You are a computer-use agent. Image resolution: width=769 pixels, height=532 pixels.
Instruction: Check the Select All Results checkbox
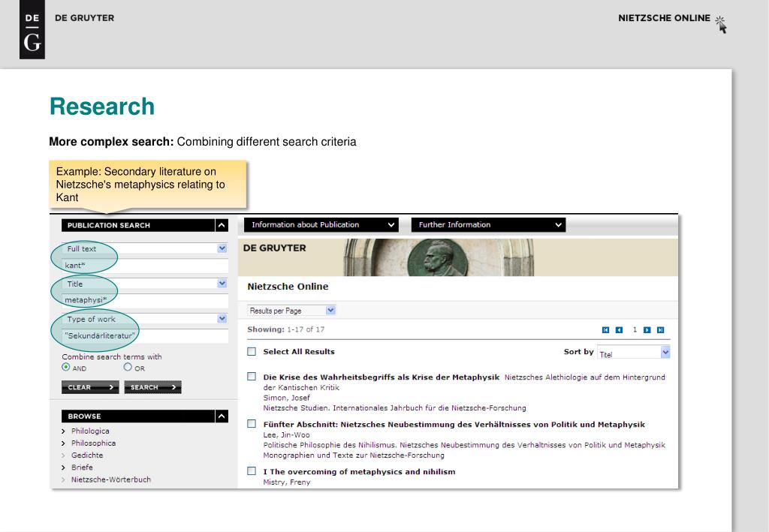[x=252, y=351]
